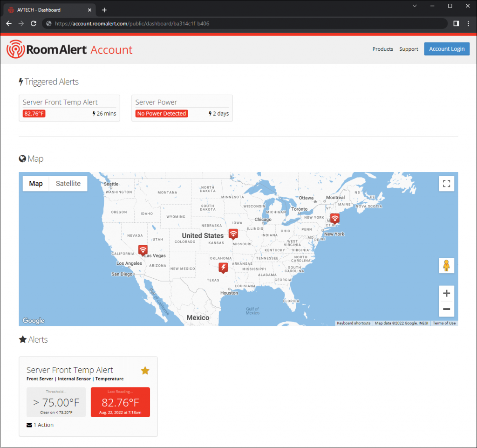Zoom in using the map plus control

[446, 293]
